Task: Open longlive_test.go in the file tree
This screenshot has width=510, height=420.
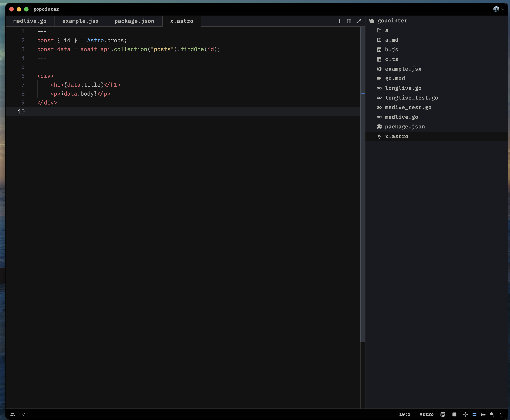Action: (x=411, y=98)
